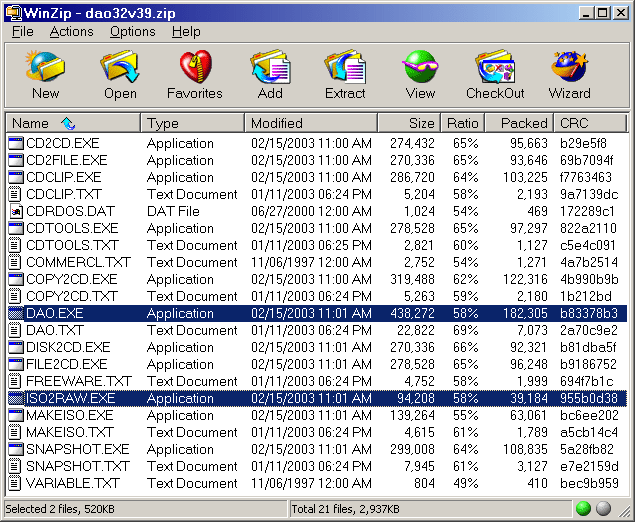Click the FREEWARE.TXT document icon
Viewport: 635px width, 522px height.
(15, 381)
